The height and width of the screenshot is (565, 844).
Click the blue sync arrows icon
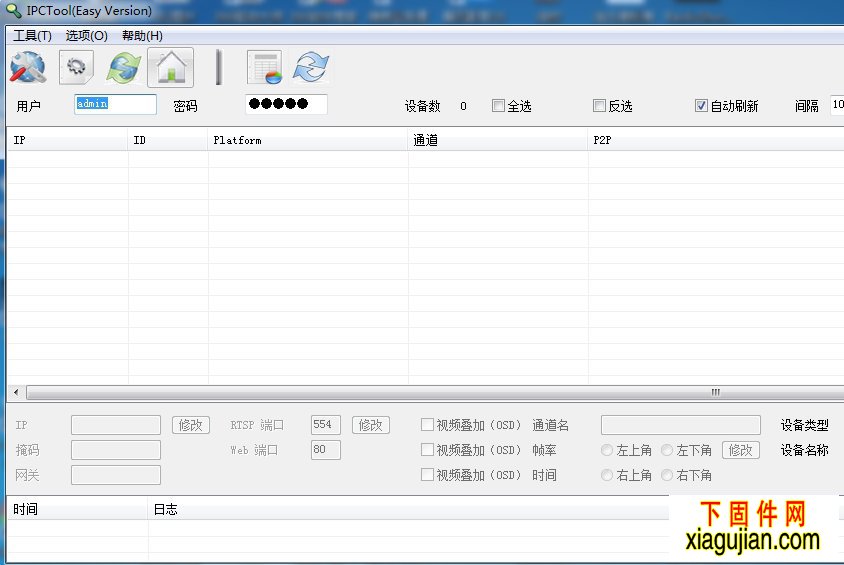tap(311, 67)
